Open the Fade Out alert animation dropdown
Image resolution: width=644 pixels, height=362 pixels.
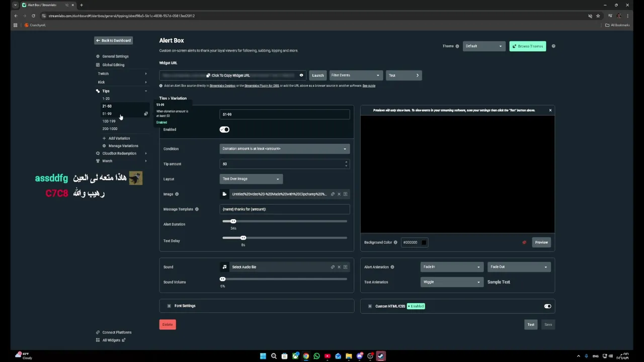point(519,267)
